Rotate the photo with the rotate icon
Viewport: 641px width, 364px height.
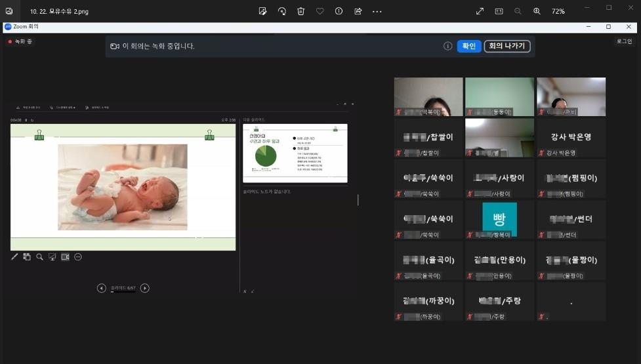point(282,11)
